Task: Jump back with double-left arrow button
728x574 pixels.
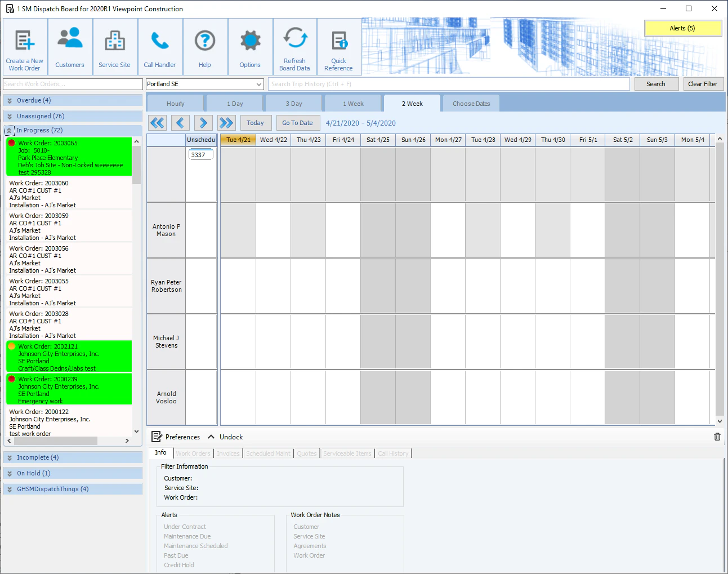Action: (158, 123)
